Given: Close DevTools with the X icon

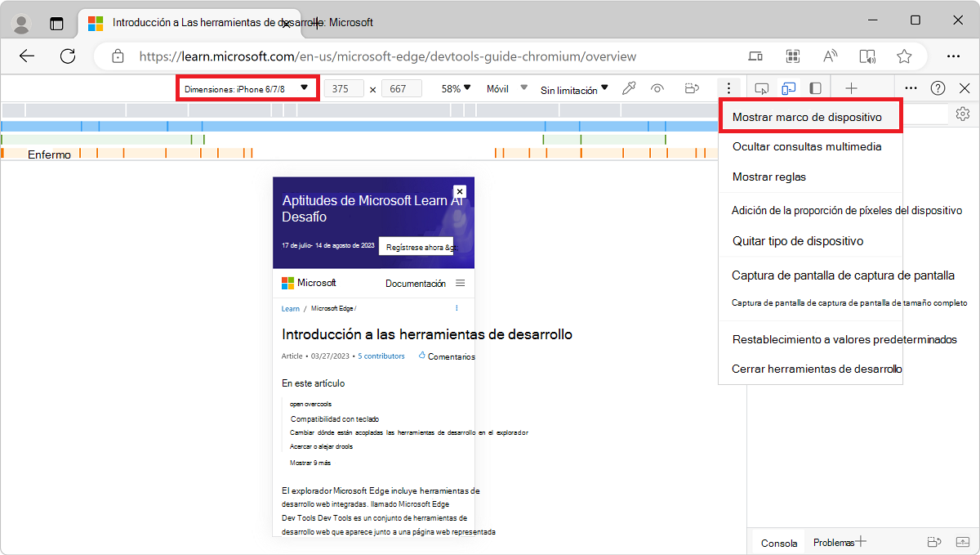Looking at the screenshot, I should click(964, 88).
